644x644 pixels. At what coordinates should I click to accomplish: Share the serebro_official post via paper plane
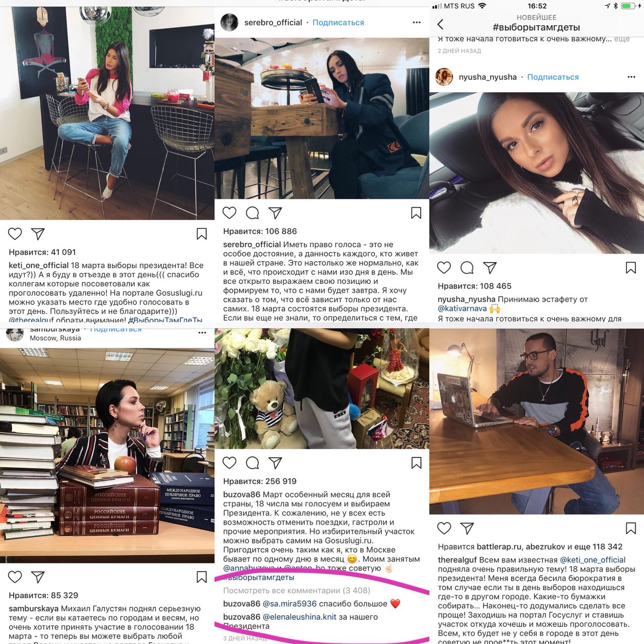pos(275,213)
